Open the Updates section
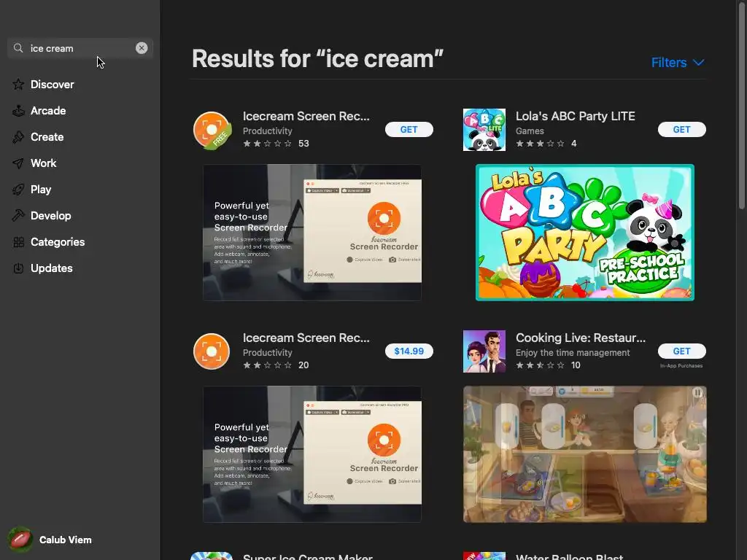Viewport: 747px width, 560px height. click(x=52, y=268)
